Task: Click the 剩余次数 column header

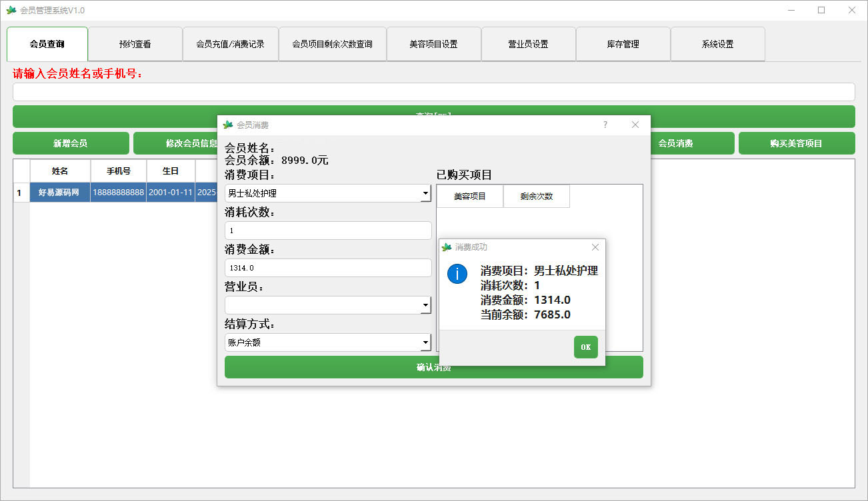Action: pos(536,196)
